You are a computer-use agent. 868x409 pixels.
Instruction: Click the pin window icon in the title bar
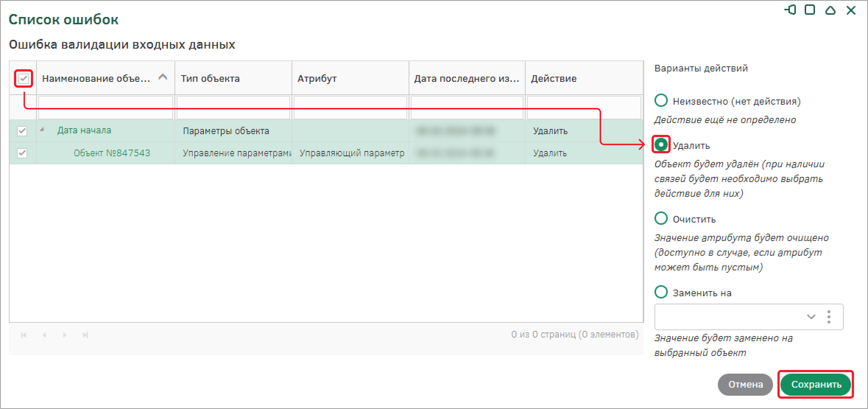point(790,10)
